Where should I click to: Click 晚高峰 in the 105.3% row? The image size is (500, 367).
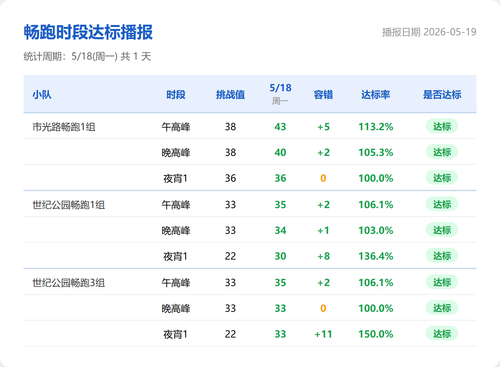176,153
